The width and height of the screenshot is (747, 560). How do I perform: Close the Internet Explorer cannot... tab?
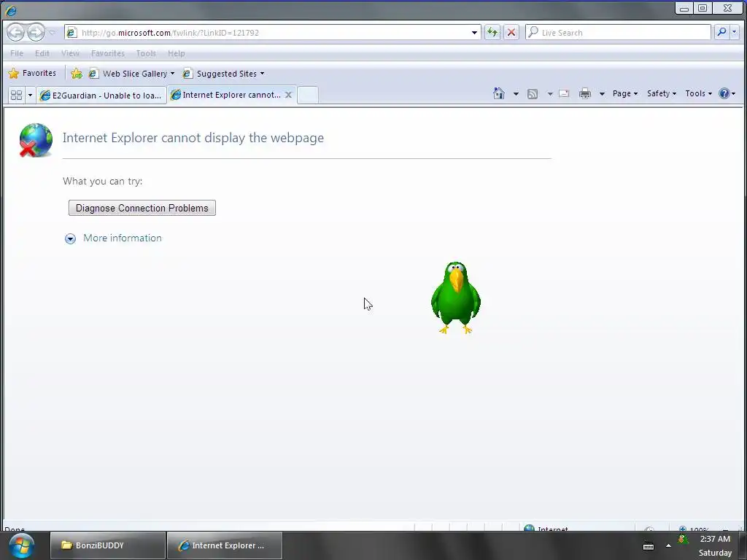[288, 95]
